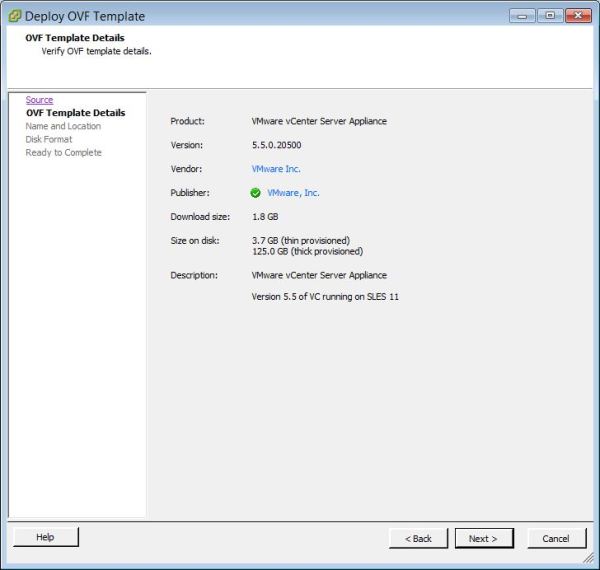Open the VMware, Inc. publisher certificate link
This screenshot has height=570, width=600.
293,193
